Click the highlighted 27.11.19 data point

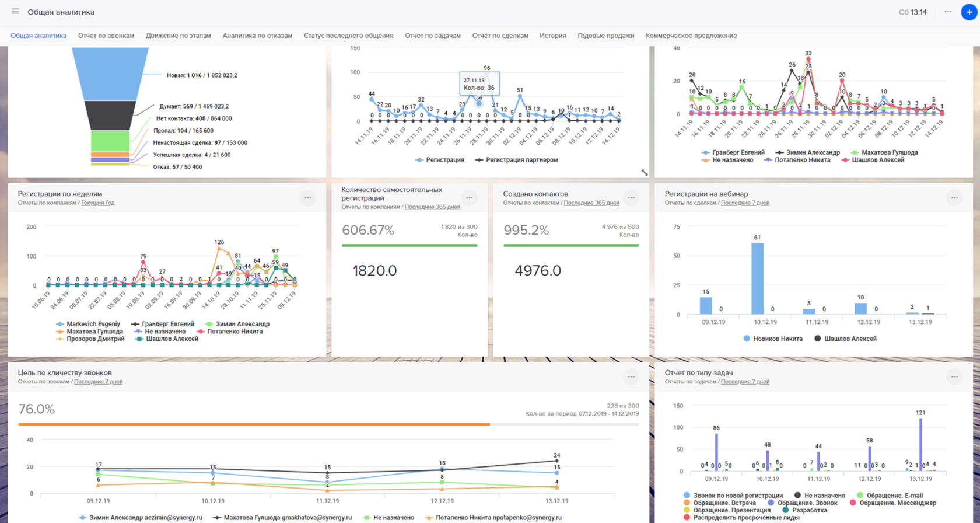pos(479,103)
